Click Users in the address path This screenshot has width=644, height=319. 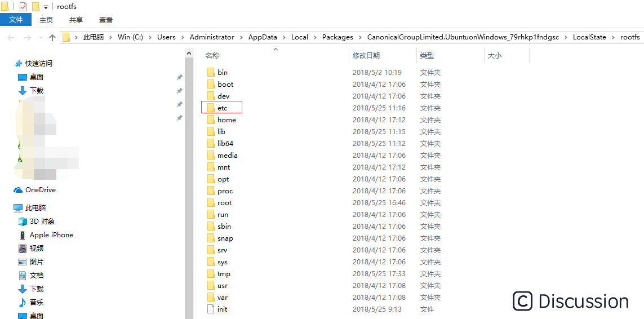pyautogui.click(x=166, y=37)
